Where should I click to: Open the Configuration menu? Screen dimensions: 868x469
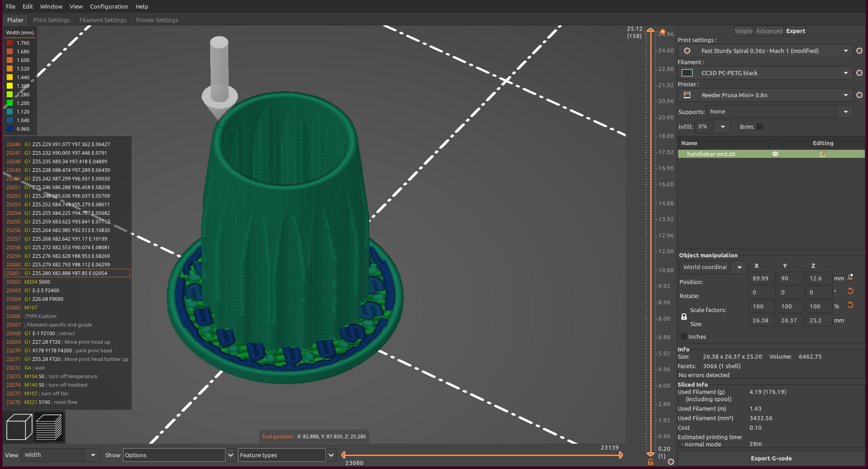[108, 6]
